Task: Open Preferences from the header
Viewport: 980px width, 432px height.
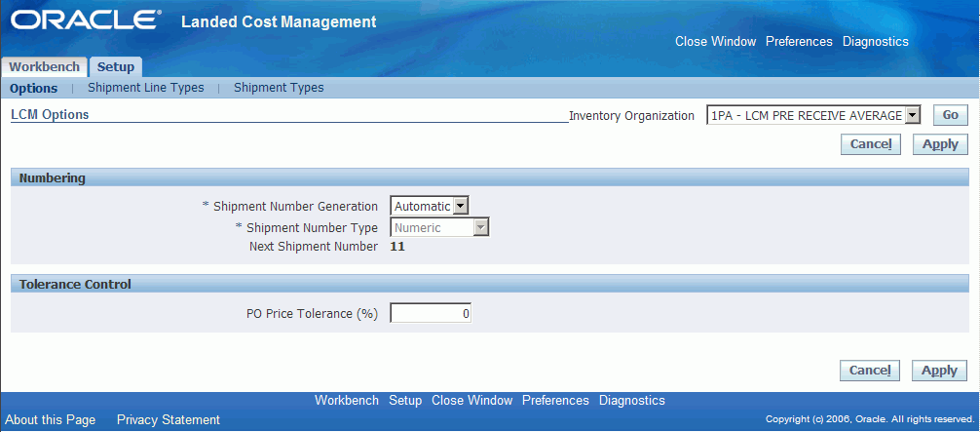Action: tap(800, 41)
